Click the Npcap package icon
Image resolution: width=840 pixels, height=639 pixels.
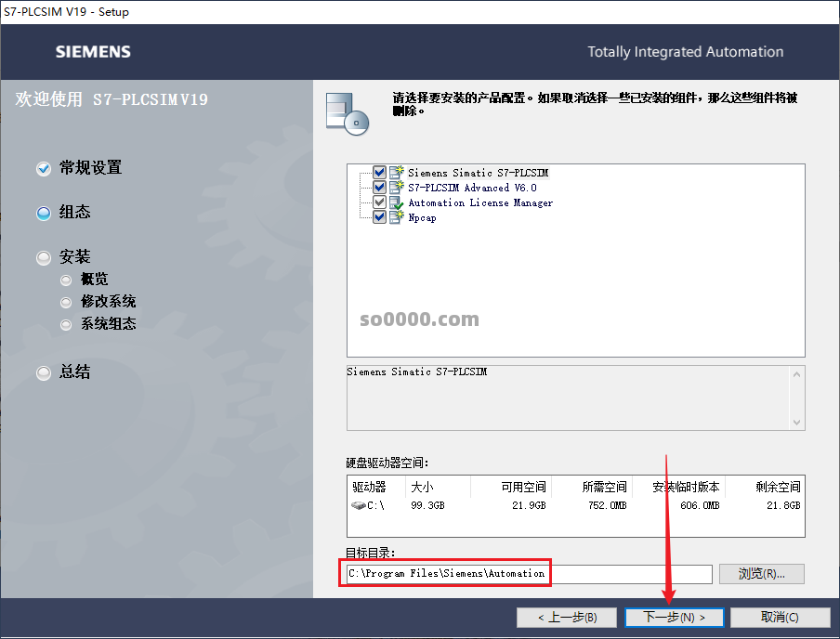pyautogui.click(x=397, y=217)
